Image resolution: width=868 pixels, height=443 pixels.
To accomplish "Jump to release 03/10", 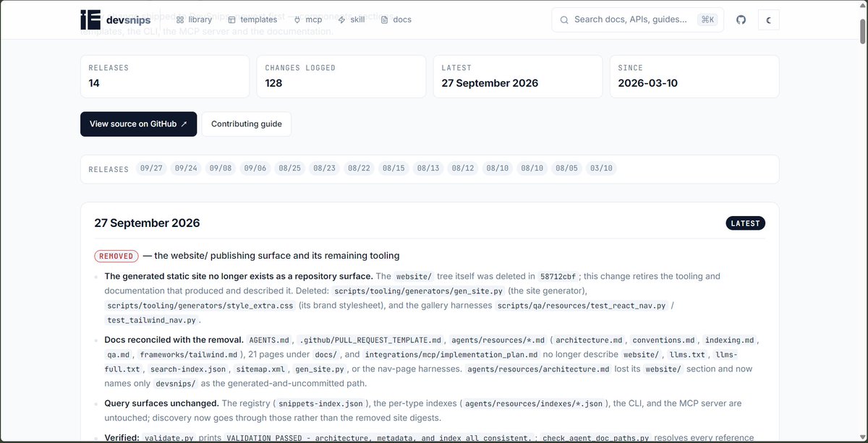I will click(x=601, y=168).
